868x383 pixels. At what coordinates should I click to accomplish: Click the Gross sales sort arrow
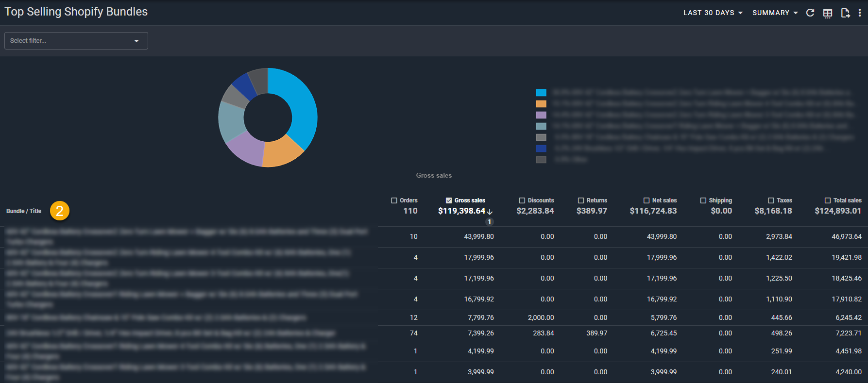490,212
